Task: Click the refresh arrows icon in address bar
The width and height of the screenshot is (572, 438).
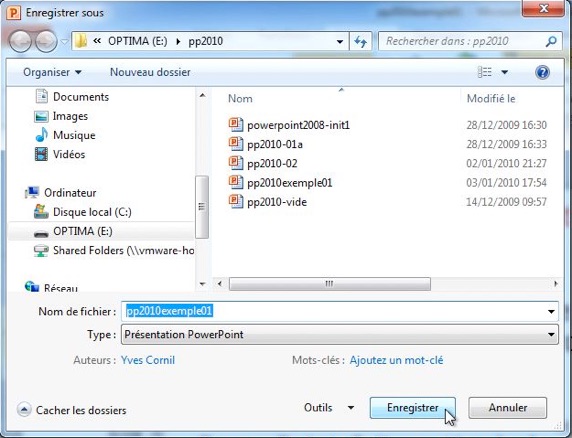Action: (360, 41)
